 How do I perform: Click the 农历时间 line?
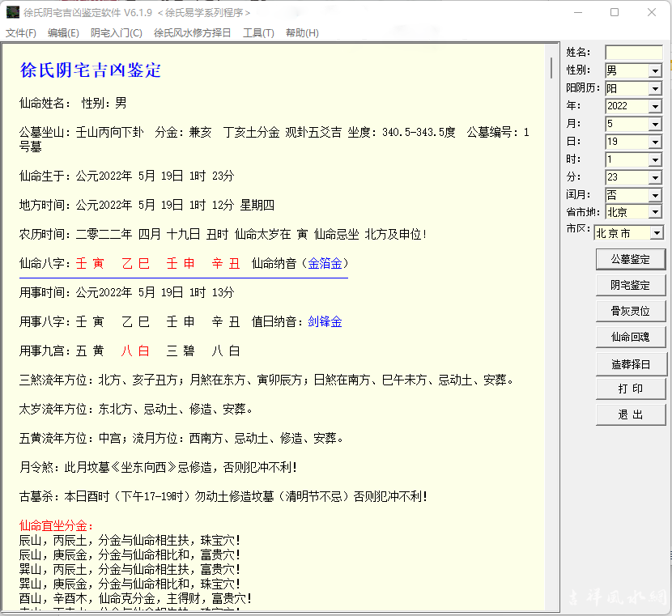(223, 234)
